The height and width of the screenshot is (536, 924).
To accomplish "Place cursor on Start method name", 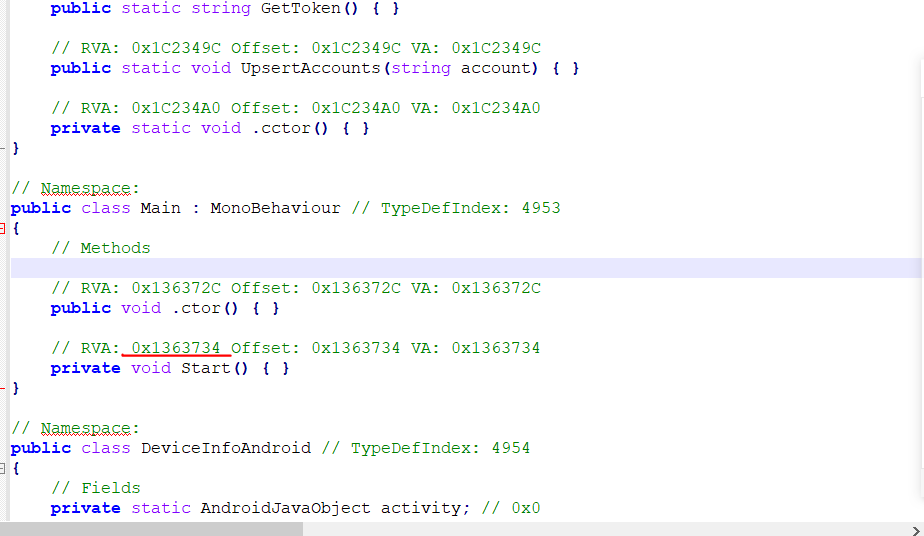I will tap(205, 368).
